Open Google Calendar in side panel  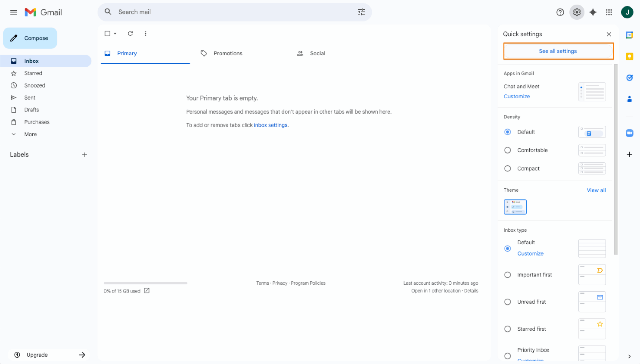(629, 35)
